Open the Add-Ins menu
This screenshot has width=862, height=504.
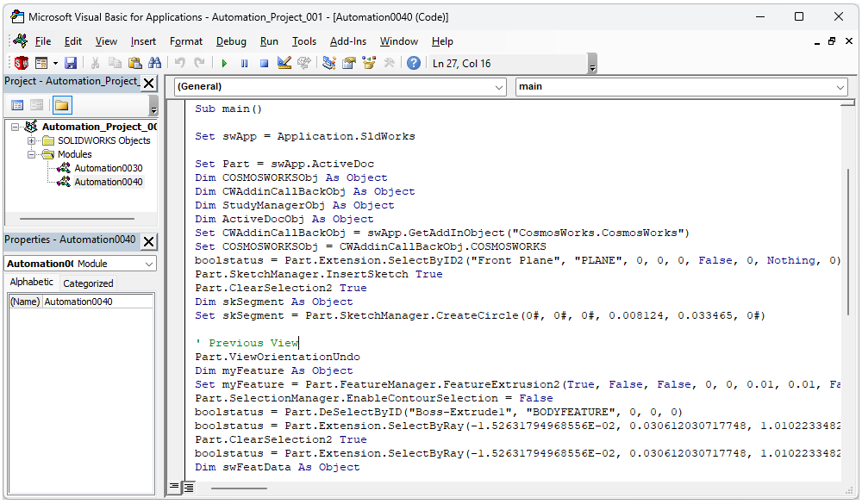tap(348, 41)
